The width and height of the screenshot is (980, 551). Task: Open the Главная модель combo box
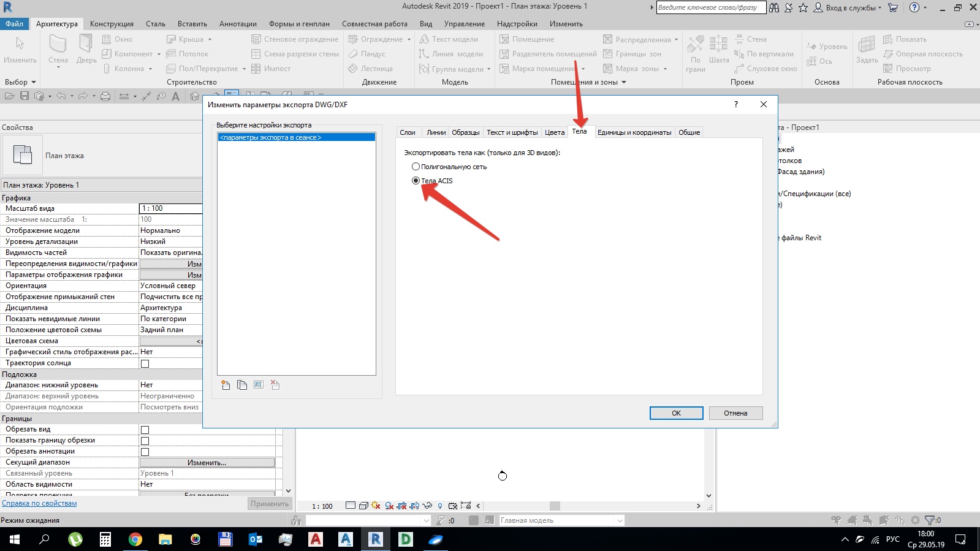(x=562, y=520)
